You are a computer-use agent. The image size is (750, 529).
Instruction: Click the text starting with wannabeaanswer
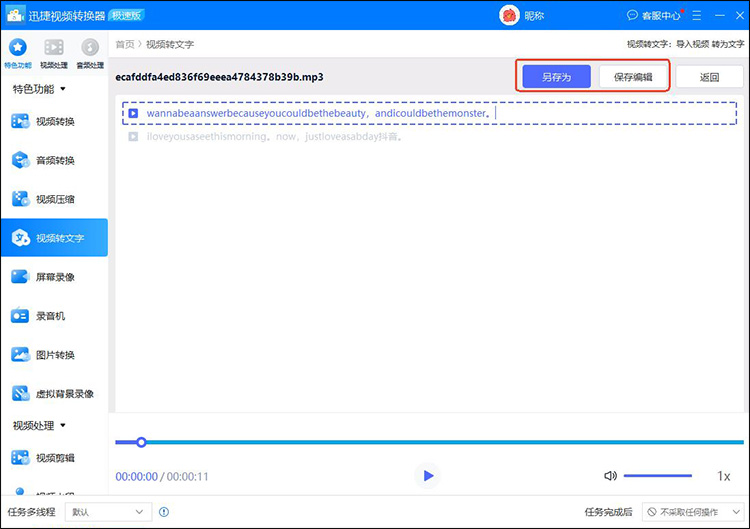click(319, 113)
